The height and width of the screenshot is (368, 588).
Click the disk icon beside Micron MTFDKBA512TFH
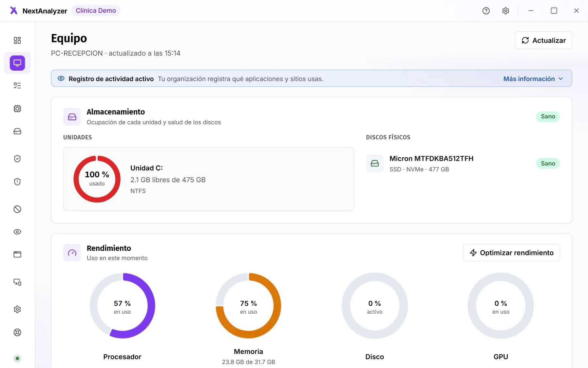pos(375,163)
